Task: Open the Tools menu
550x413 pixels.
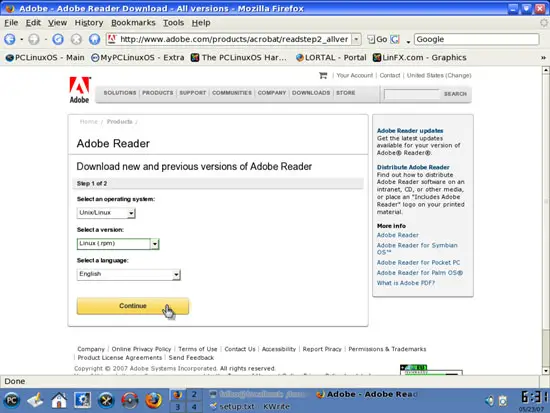Action: pos(173,23)
